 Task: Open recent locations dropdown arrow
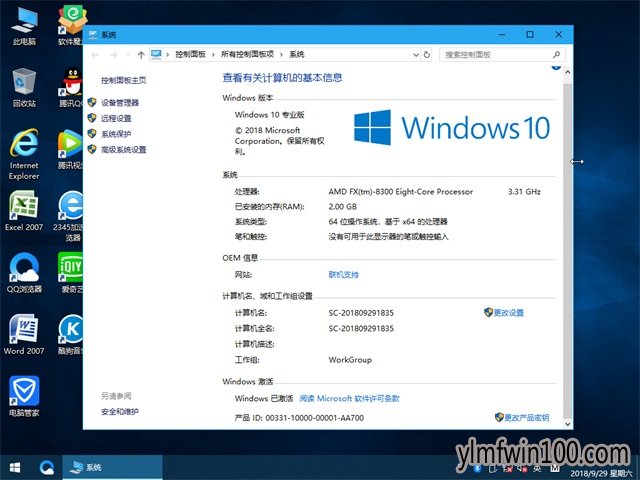pos(128,55)
